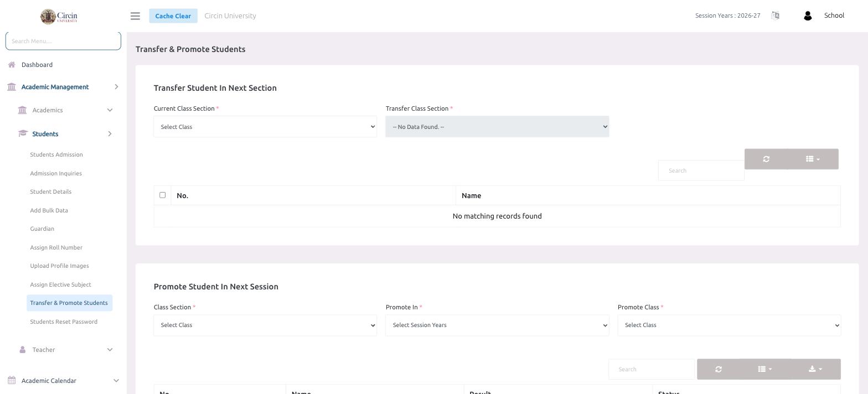Open the School user profile avatar
Screen dimensions: 868x394
point(807,15)
